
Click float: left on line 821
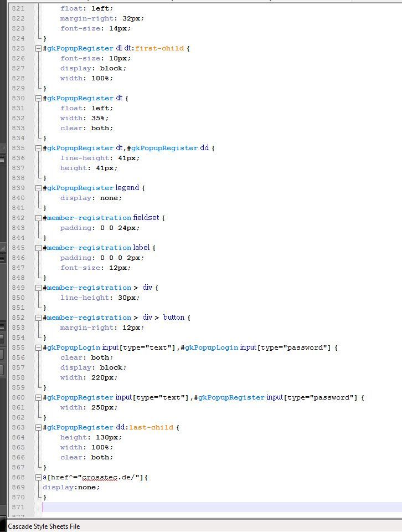coord(86,8)
